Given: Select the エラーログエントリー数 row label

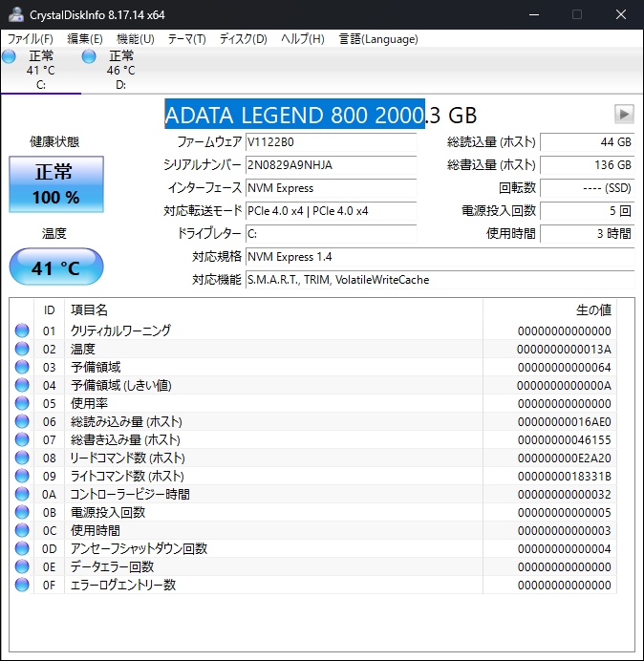Looking at the screenshot, I should (x=123, y=585).
